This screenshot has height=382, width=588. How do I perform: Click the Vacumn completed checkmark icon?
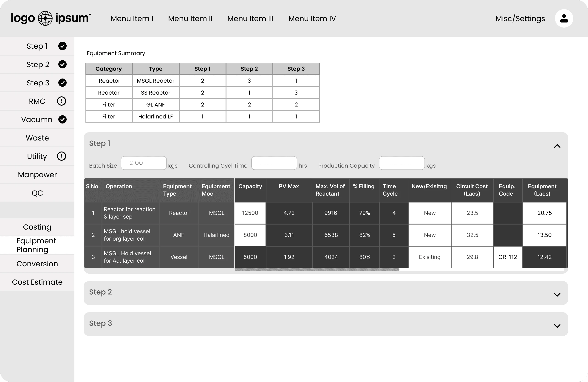62,120
